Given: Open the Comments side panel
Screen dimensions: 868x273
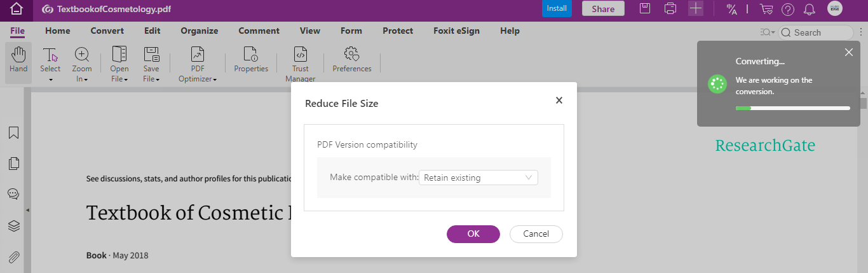Looking at the screenshot, I should click(13, 194).
